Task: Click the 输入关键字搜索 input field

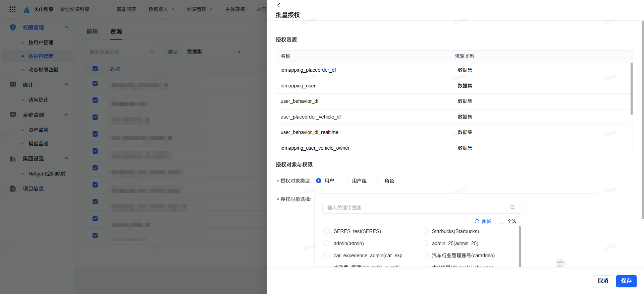Action: coord(422,208)
